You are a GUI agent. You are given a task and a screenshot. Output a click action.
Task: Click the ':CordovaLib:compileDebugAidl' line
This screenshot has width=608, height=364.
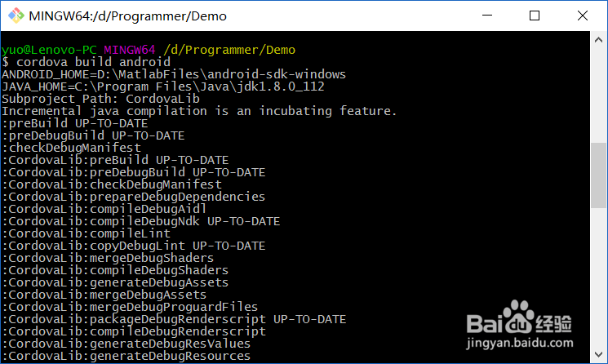point(104,209)
